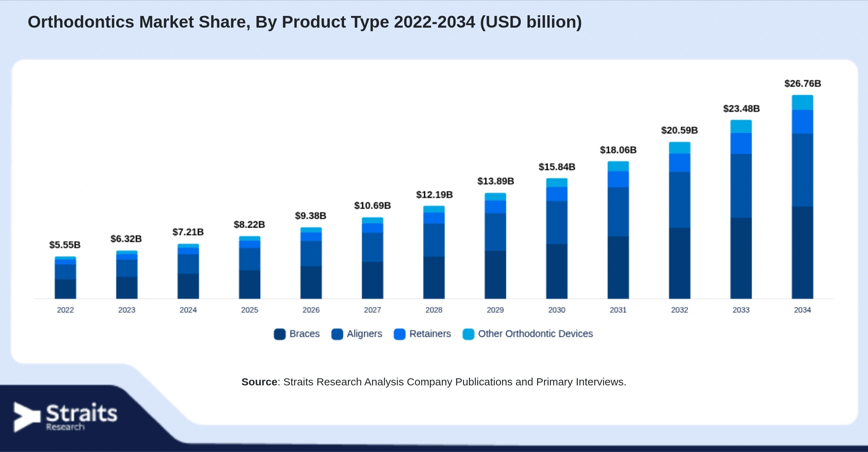Click the 2027 axis label

pyautogui.click(x=373, y=310)
